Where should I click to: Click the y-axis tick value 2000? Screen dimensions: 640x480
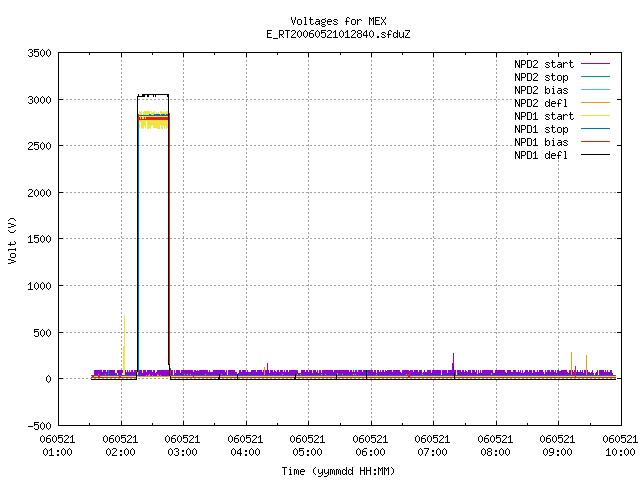tap(40, 193)
